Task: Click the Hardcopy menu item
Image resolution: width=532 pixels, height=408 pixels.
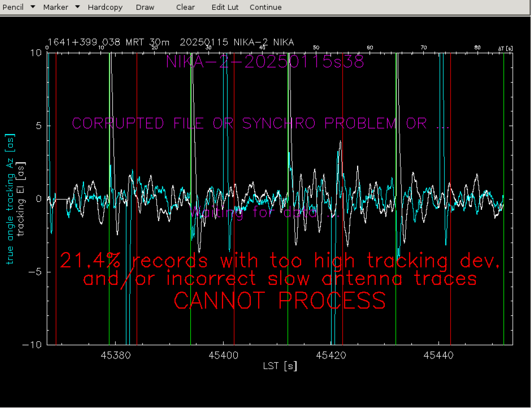Action: click(105, 7)
